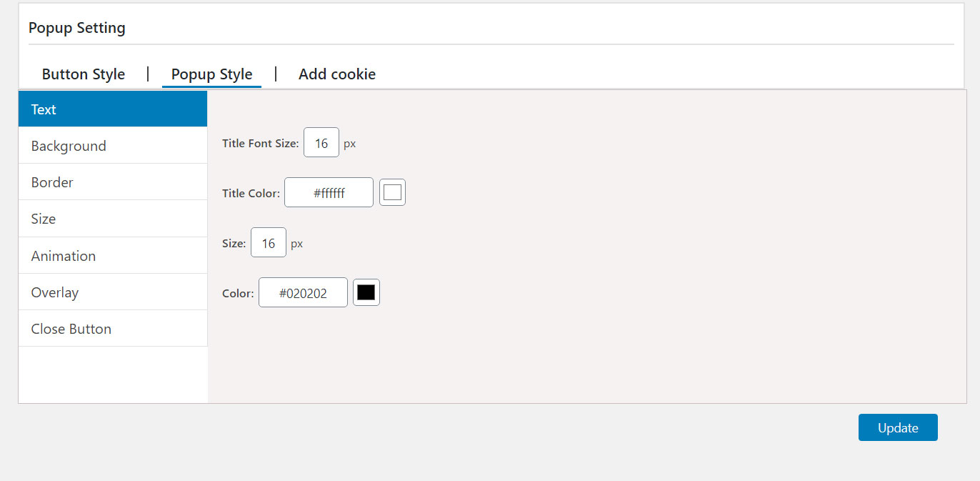Viewport: 980px width, 481px height.
Task: Click the Update button
Action: pos(898,427)
